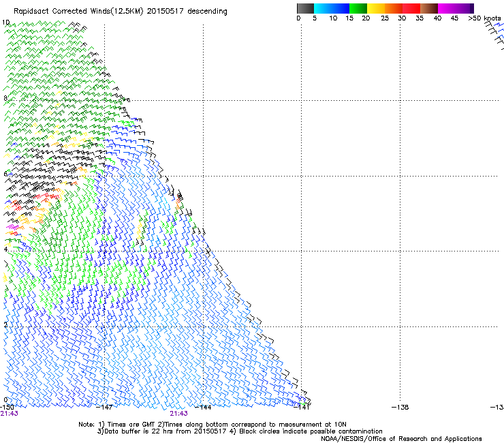Click the magenta wind barbs near the left edge
This screenshot has width=504, height=443.
tap(13, 227)
